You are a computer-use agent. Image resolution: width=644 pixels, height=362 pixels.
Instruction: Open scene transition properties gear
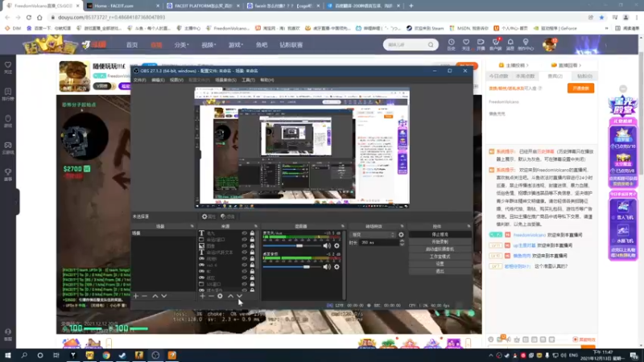[401, 235]
